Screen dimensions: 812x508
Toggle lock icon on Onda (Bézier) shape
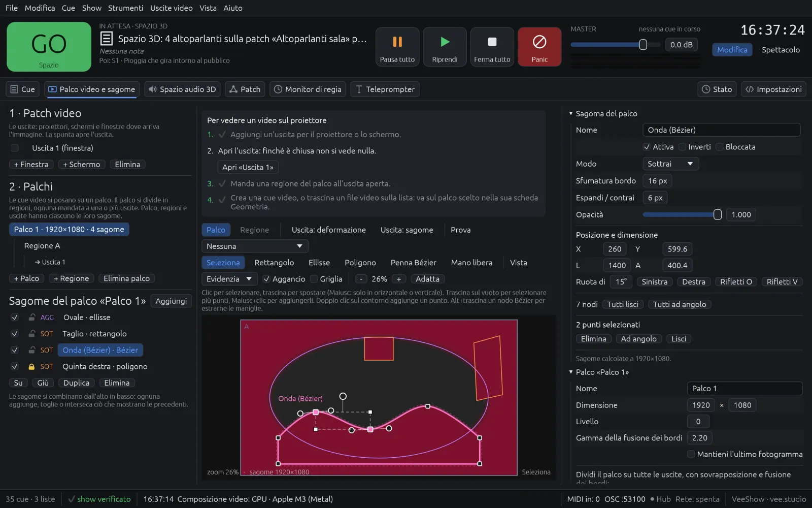[31, 350]
